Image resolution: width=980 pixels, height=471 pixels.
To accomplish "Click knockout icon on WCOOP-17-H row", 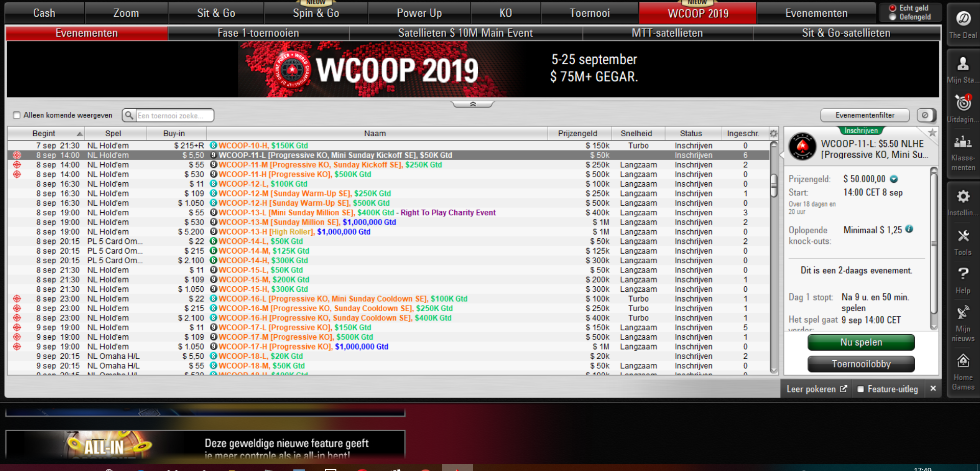I will coord(17,347).
